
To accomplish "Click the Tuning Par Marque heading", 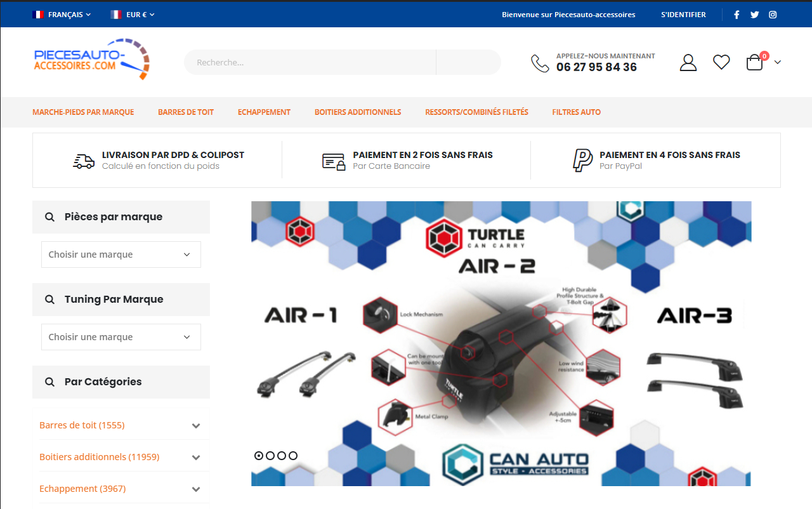I will pos(114,300).
